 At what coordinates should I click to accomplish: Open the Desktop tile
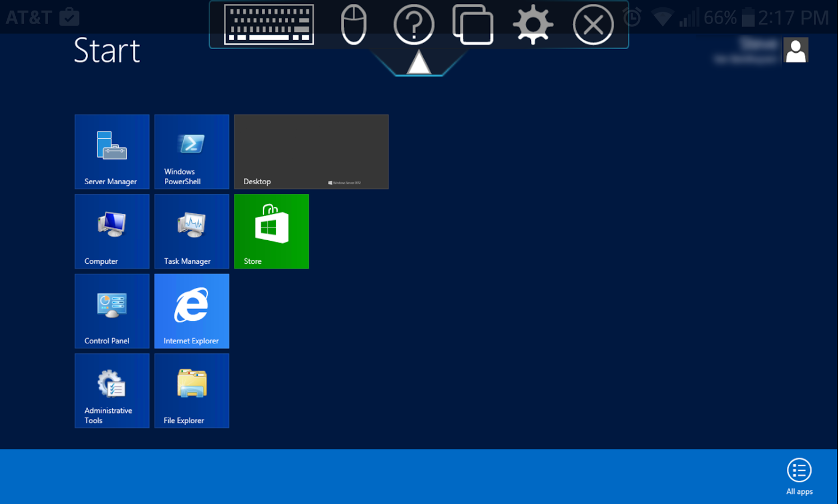click(311, 152)
